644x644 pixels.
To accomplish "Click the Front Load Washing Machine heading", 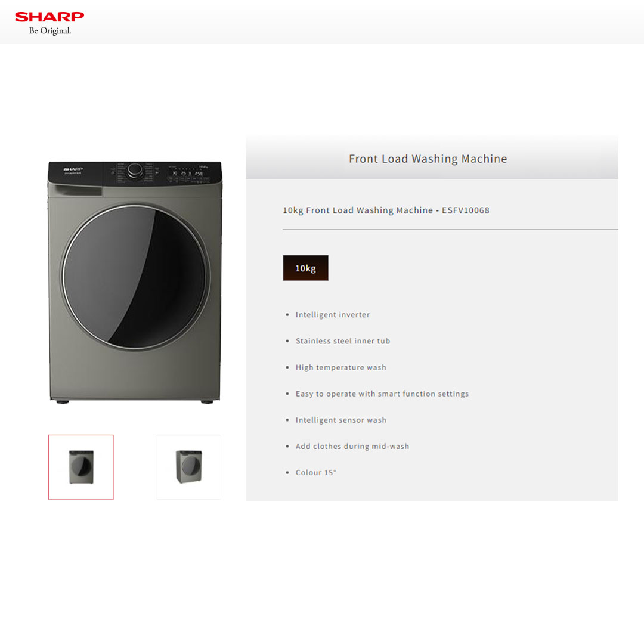I will click(x=428, y=159).
